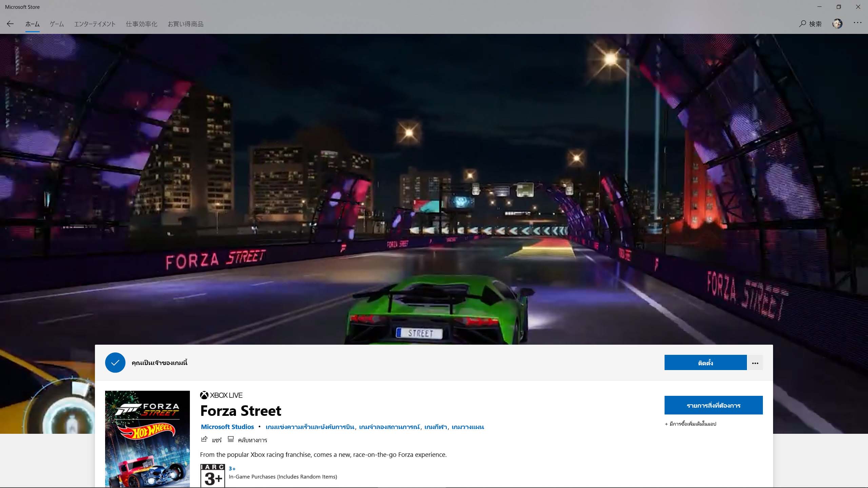Add game via รายการสิ่งที่ต้องการ button

click(x=714, y=405)
